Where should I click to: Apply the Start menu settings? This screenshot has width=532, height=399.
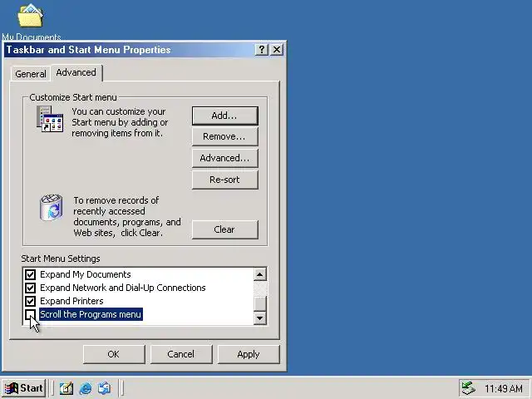(x=249, y=354)
